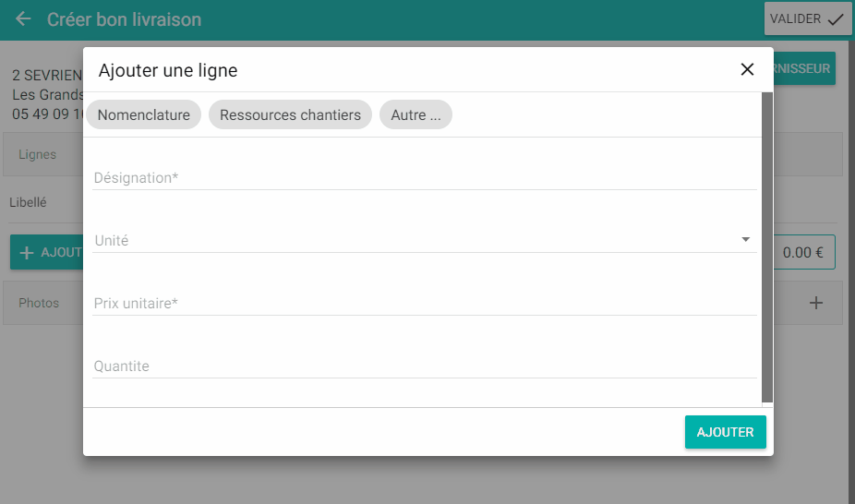This screenshot has width=855, height=504.
Task: Click the dialog's vertical scrollbar
Action: (766, 247)
